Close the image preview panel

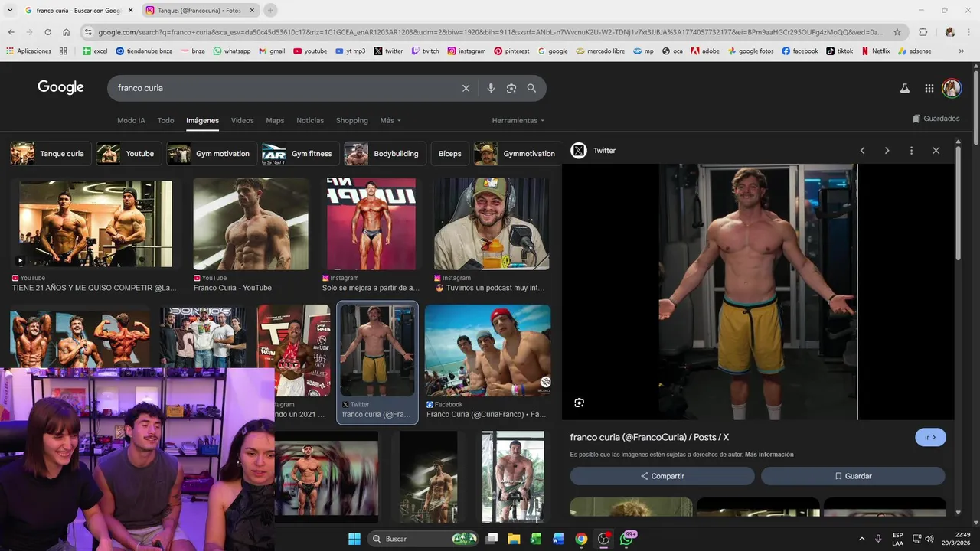(x=936, y=151)
